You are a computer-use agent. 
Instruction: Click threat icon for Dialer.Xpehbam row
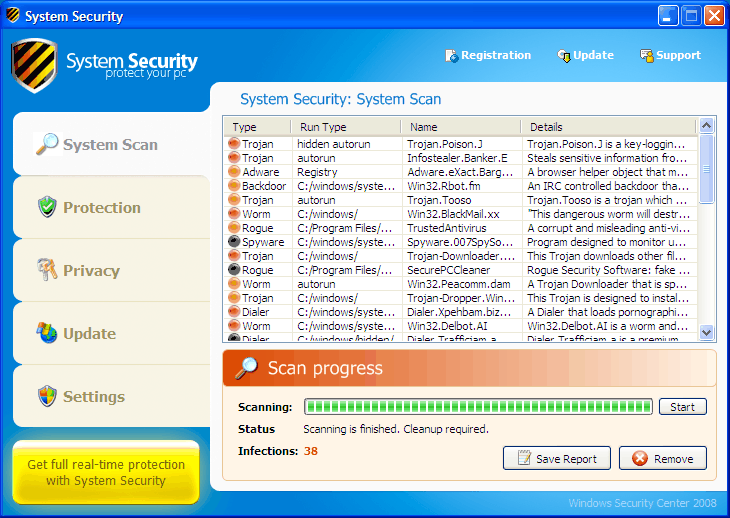pos(234,311)
